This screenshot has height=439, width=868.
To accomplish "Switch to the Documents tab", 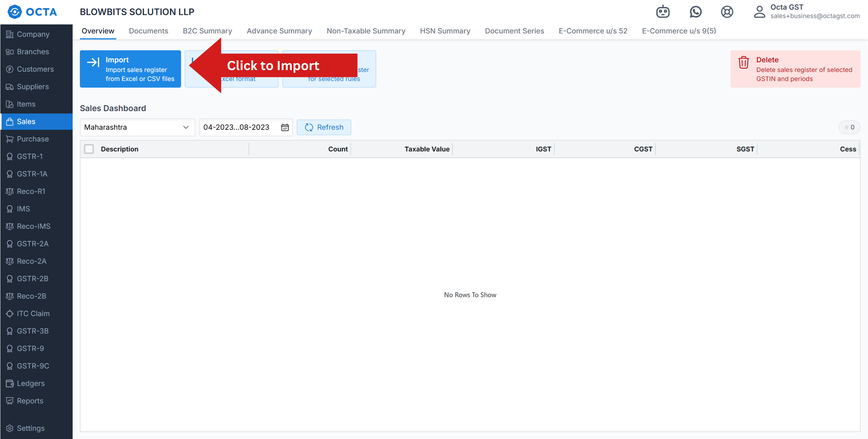I will point(148,31).
